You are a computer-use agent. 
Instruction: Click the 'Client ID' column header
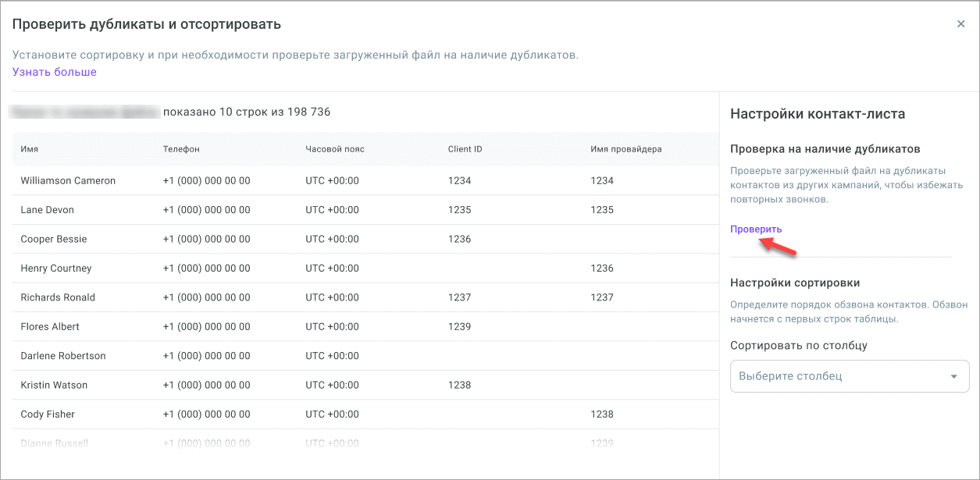(465, 149)
